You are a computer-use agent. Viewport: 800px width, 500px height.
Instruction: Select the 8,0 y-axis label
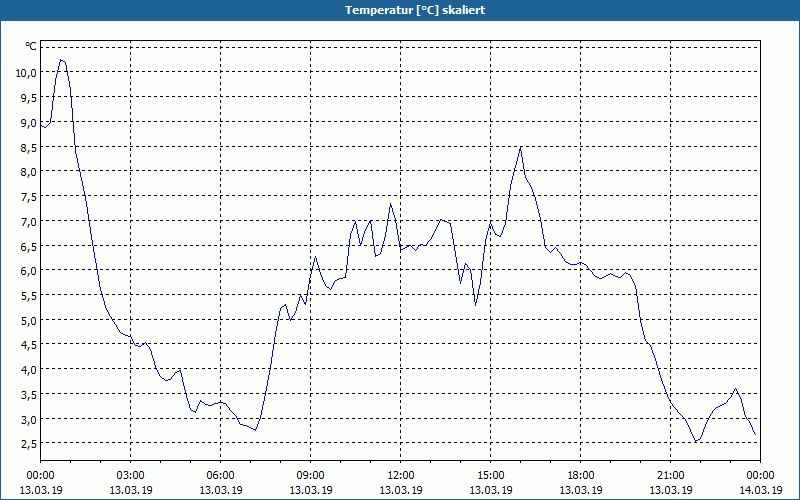[29, 172]
